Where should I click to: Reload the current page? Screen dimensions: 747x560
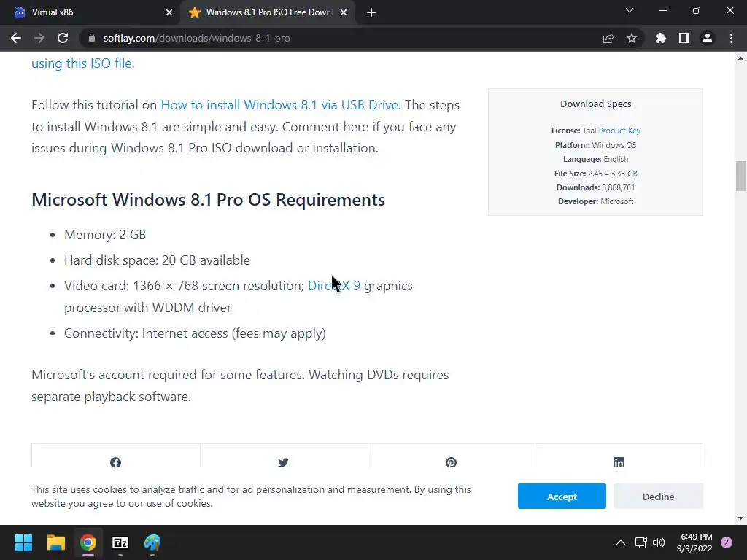point(63,38)
